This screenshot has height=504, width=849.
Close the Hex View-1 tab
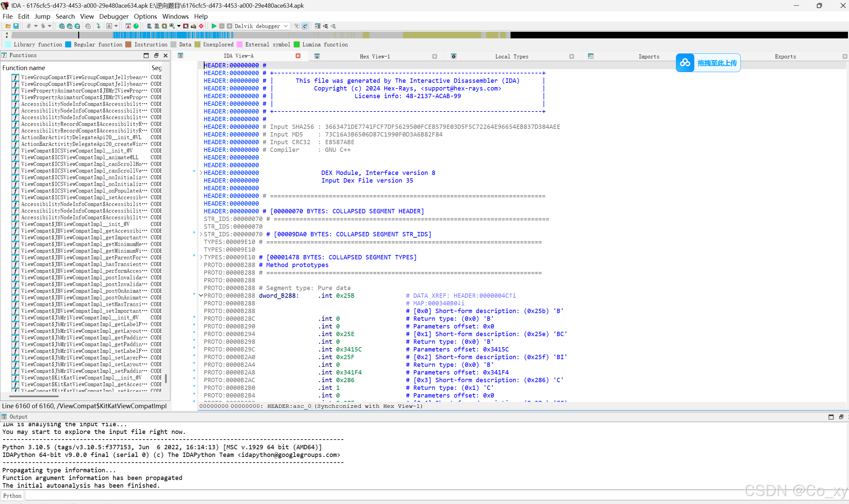[x=435, y=56]
